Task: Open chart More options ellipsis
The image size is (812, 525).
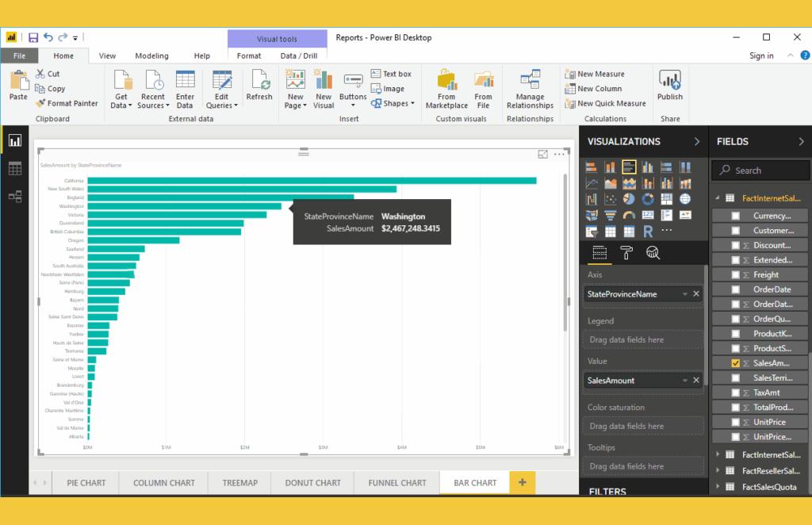Action: tap(559, 155)
